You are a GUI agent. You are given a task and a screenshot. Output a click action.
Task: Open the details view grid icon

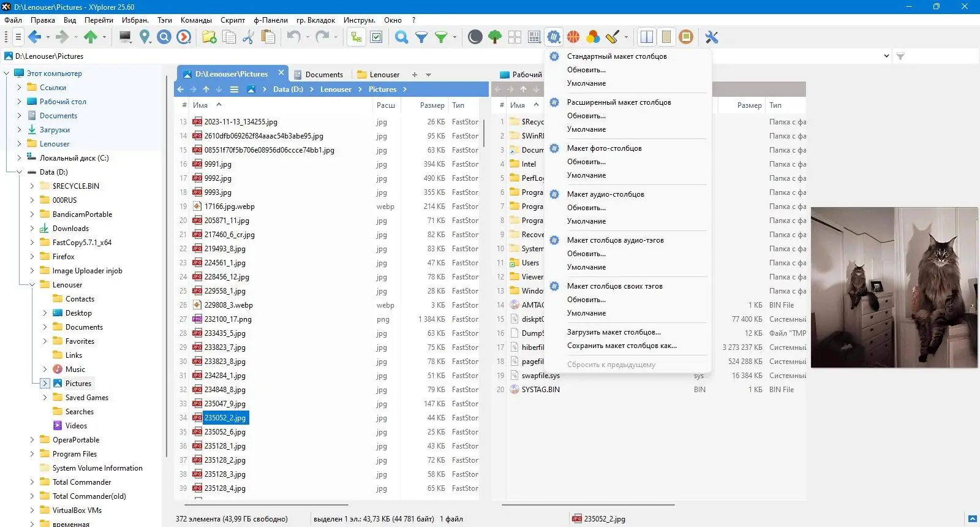point(534,37)
